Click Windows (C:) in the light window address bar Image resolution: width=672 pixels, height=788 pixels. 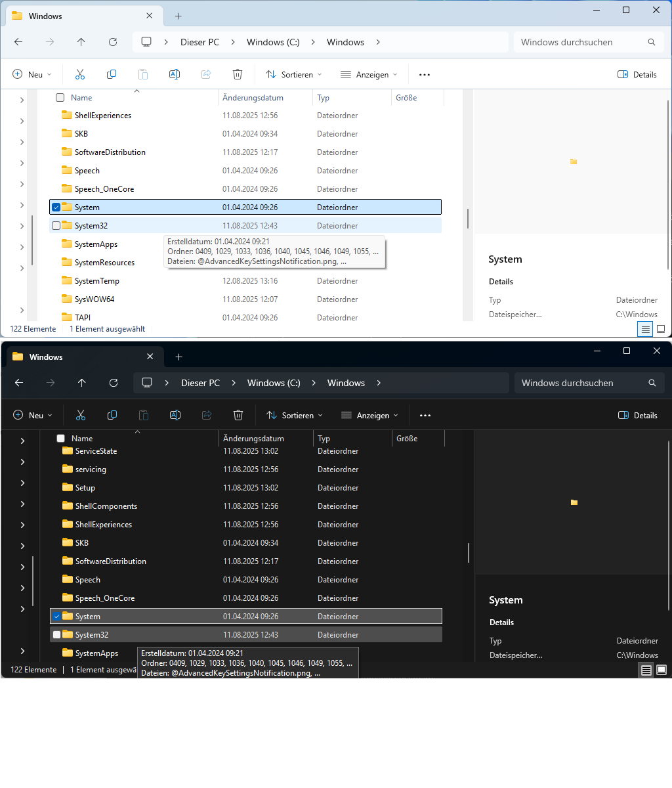point(273,42)
